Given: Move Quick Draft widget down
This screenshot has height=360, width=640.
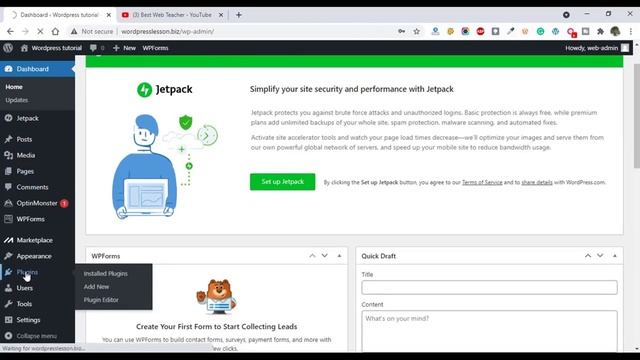Looking at the screenshot, I should (x=600, y=256).
